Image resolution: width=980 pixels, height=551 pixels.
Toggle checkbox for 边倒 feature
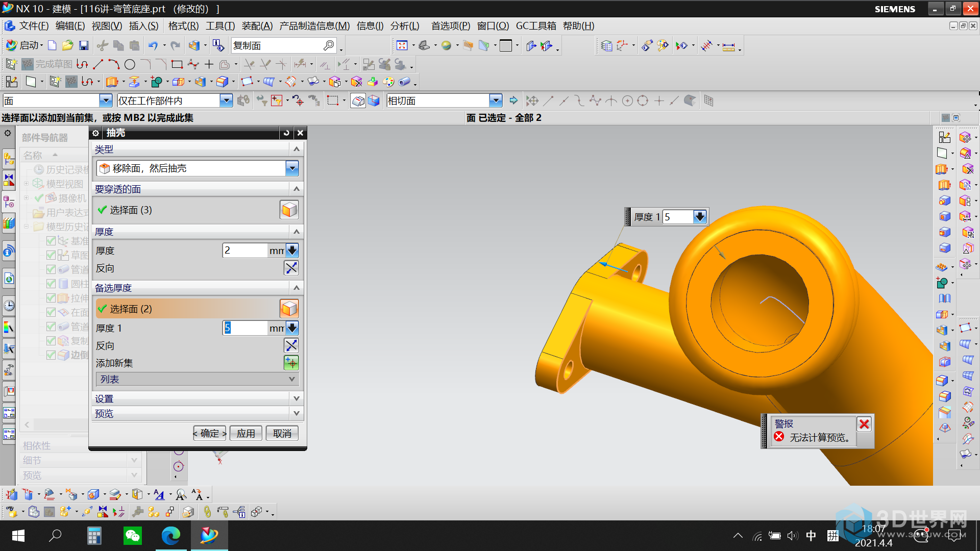tap(51, 355)
